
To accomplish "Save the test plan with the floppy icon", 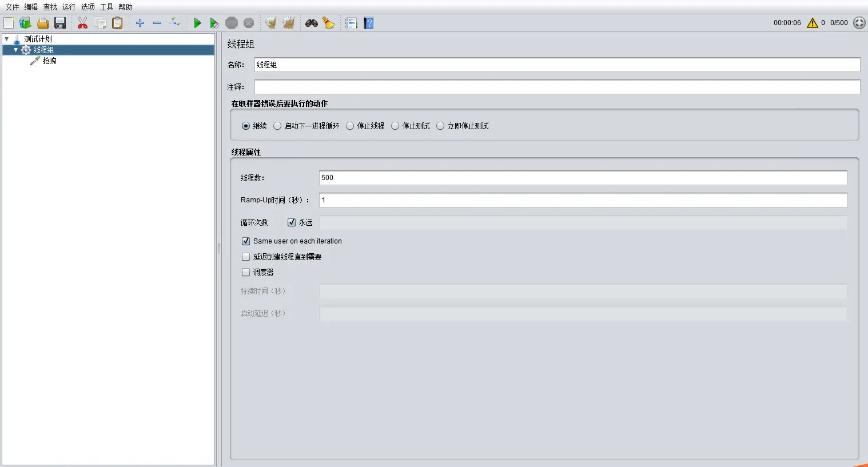I will (60, 23).
